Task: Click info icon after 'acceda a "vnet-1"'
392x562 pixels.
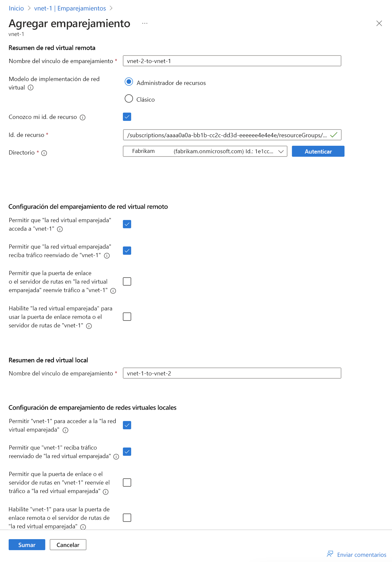Action: (60, 229)
